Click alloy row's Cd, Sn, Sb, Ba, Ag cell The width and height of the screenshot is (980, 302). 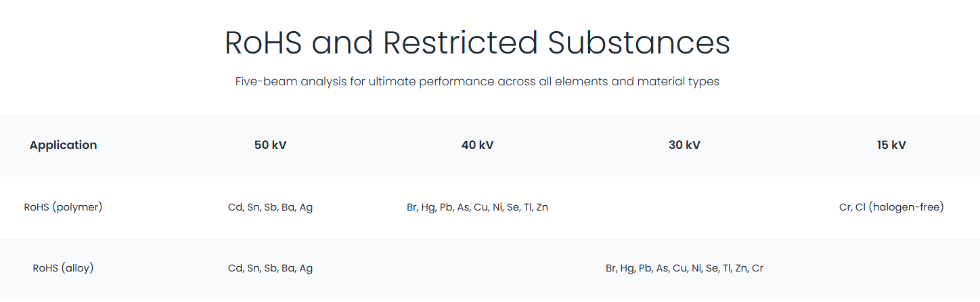tap(271, 268)
